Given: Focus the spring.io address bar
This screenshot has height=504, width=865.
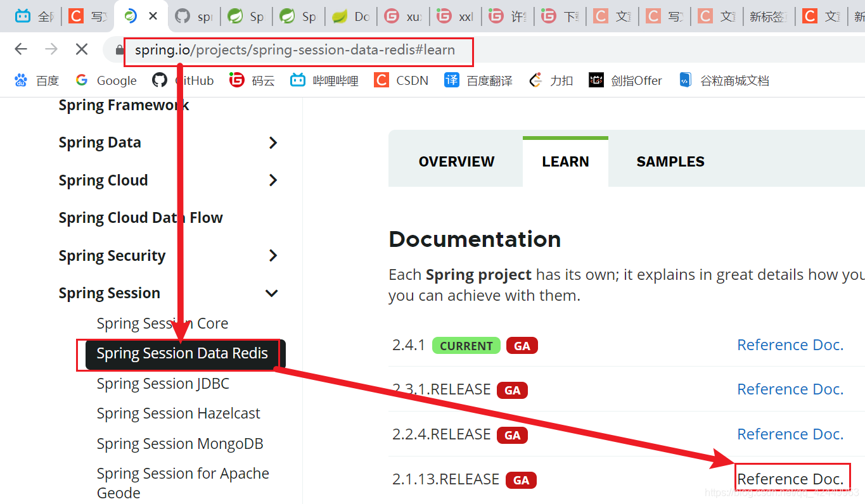Looking at the screenshot, I should [x=295, y=50].
